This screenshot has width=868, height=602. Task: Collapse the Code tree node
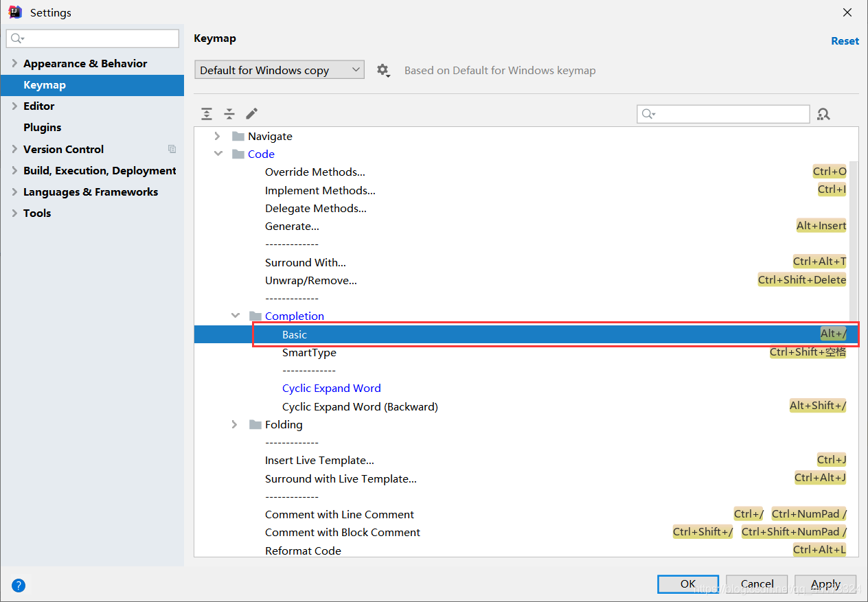tap(218, 154)
